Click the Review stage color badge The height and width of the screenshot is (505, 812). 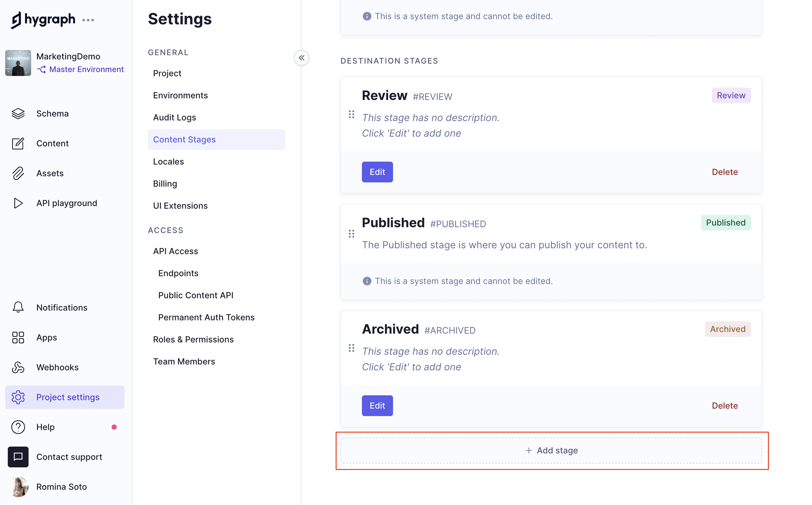[x=731, y=95]
